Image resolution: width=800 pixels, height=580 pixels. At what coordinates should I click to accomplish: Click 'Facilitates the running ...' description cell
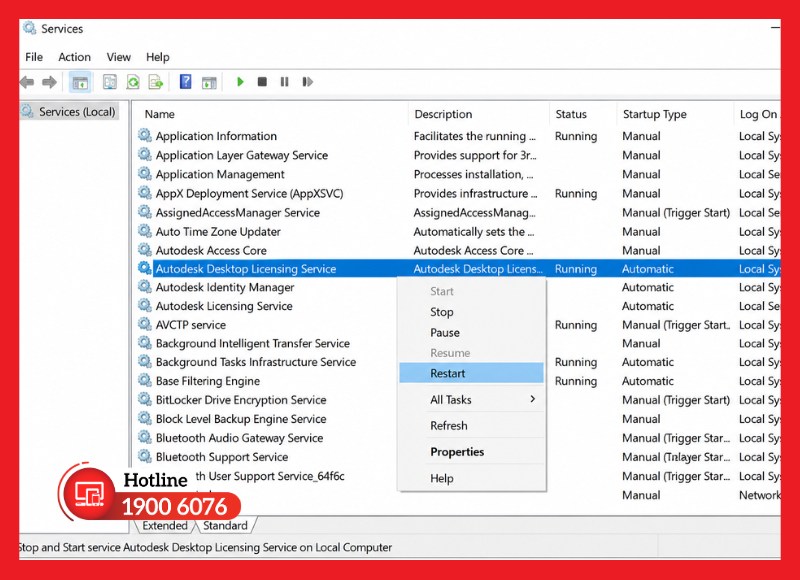click(x=474, y=136)
